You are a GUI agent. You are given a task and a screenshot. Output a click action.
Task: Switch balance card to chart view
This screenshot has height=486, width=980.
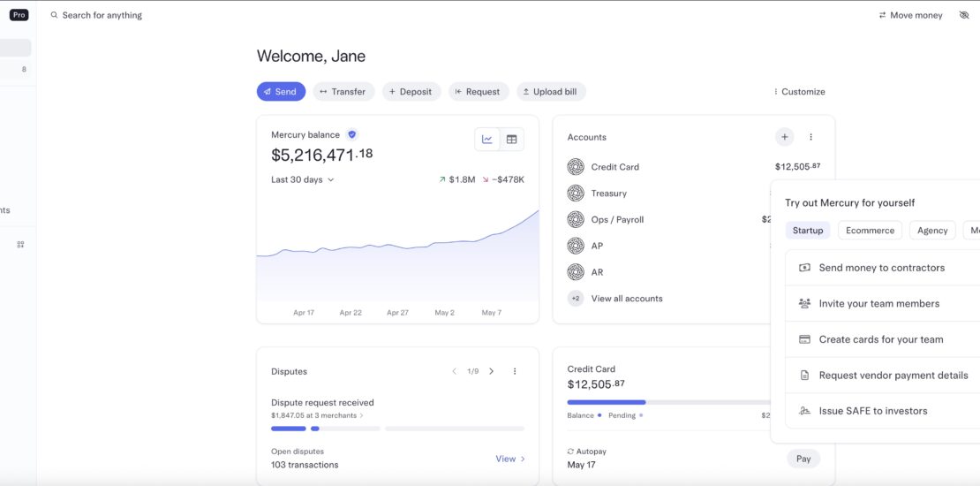486,140
